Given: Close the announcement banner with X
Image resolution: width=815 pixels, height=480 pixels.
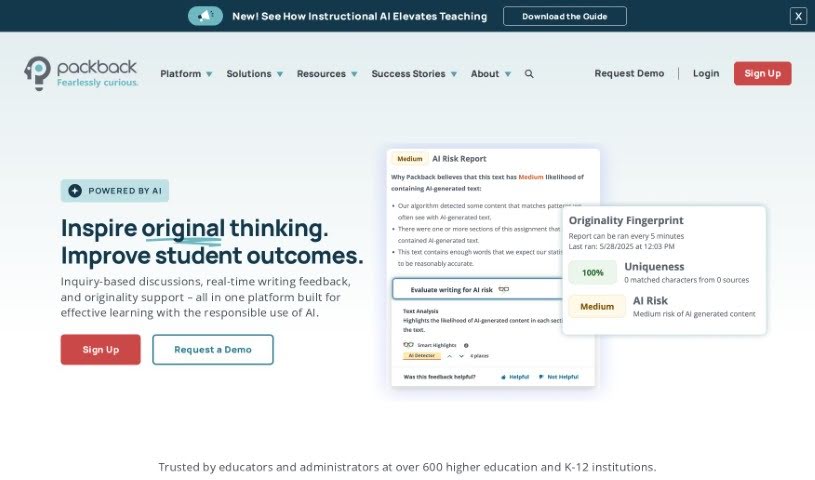Looking at the screenshot, I should 798,16.
